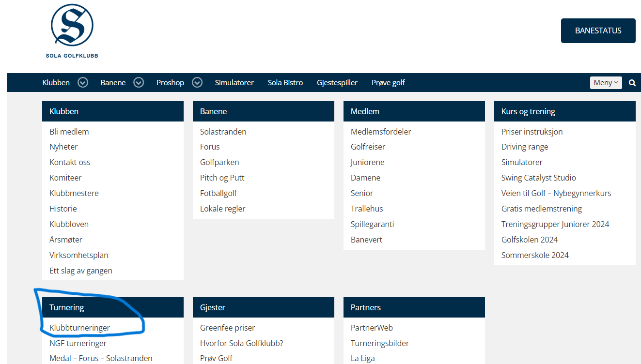Open the Priser instruksjon link
Image resolution: width=641 pixels, height=364 pixels.
point(532,132)
